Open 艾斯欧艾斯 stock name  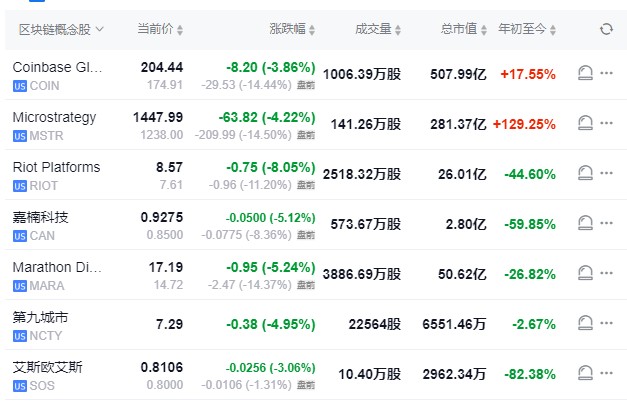48,367
